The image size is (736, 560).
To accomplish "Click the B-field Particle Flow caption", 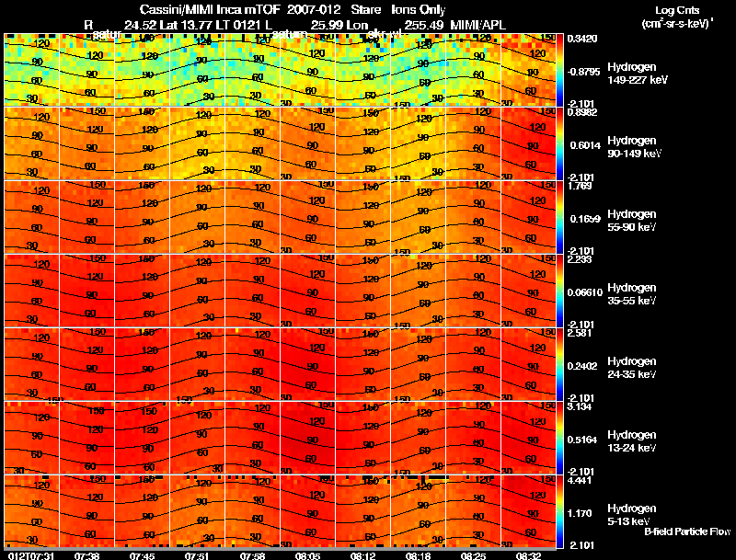I will point(687,531).
